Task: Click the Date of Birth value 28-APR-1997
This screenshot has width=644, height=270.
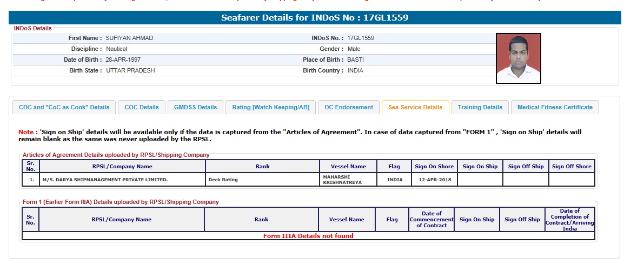Action: (x=123, y=60)
